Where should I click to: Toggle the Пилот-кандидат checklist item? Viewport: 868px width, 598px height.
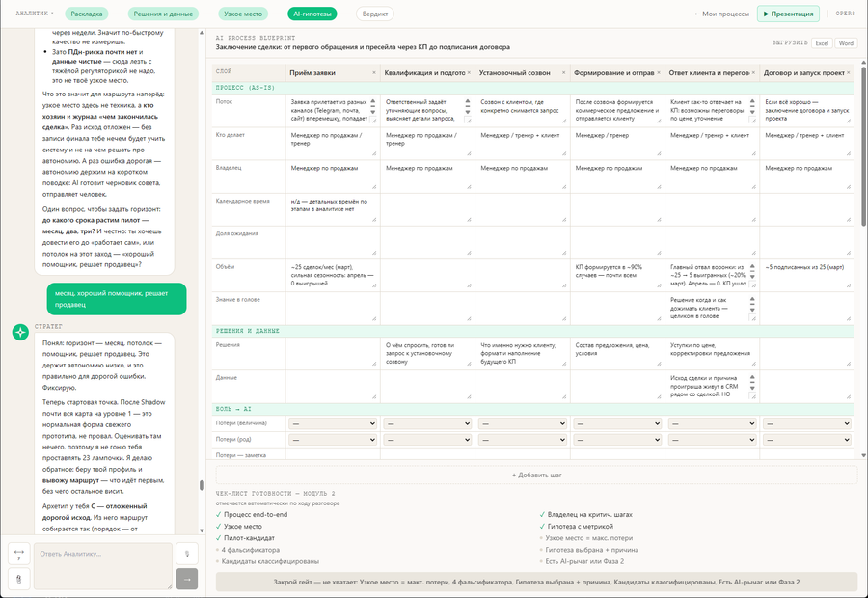point(245,537)
